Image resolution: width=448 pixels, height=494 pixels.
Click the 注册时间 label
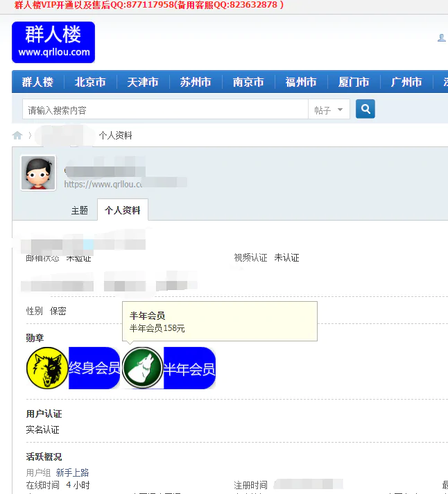tap(250, 485)
